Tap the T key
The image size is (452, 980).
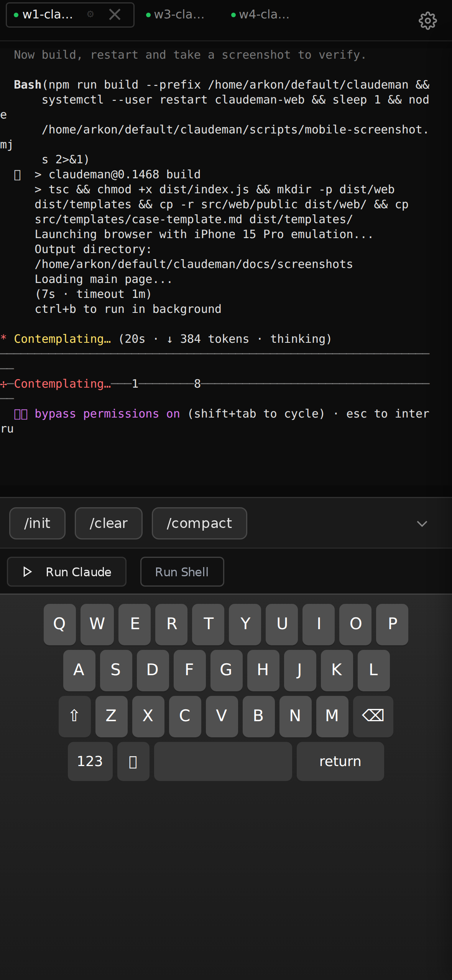[208, 624]
